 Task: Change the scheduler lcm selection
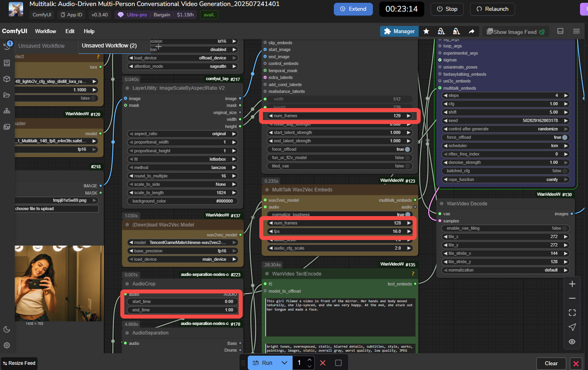coord(506,146)
